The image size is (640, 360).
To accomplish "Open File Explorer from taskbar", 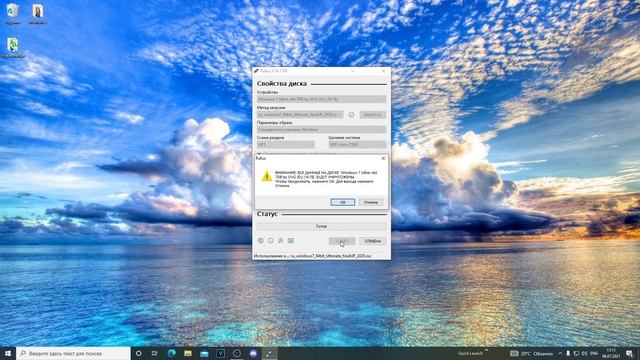I will 188,353.
